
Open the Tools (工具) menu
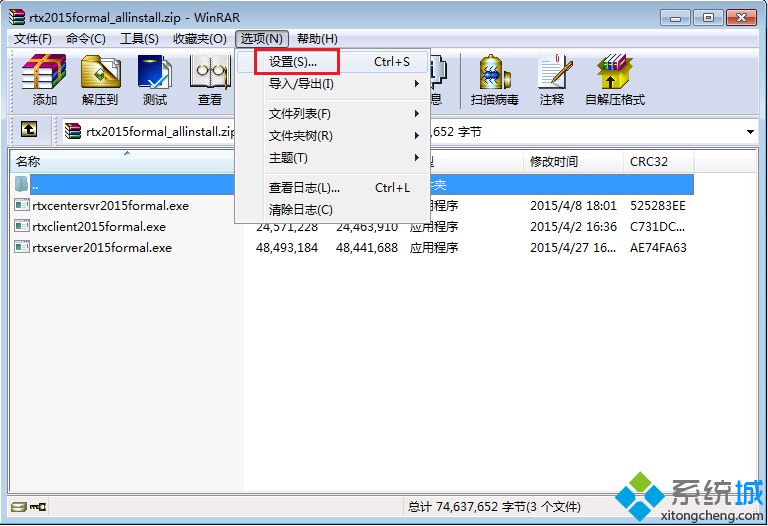(139, 39)
